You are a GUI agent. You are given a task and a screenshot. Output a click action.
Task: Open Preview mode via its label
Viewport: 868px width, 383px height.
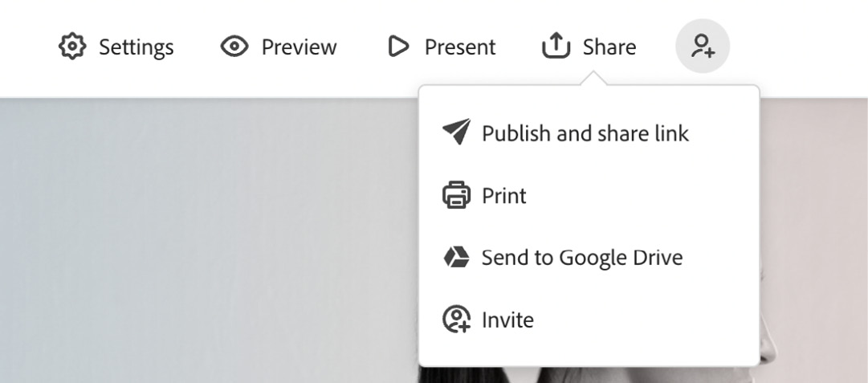(299, 47)
